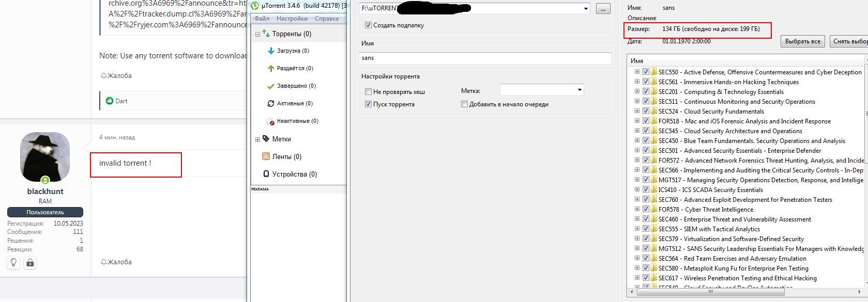Click the Dart reaction user link

121,101
